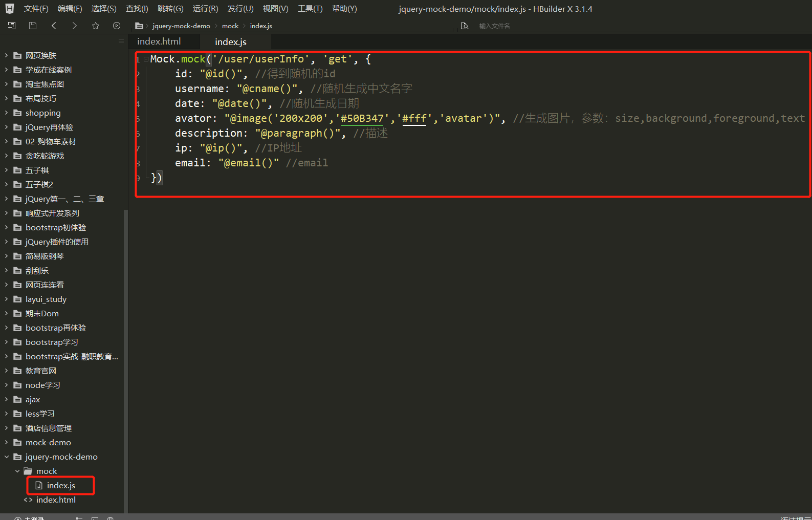Expand the 贪吃蛇游戏 folder

point(6,156)
